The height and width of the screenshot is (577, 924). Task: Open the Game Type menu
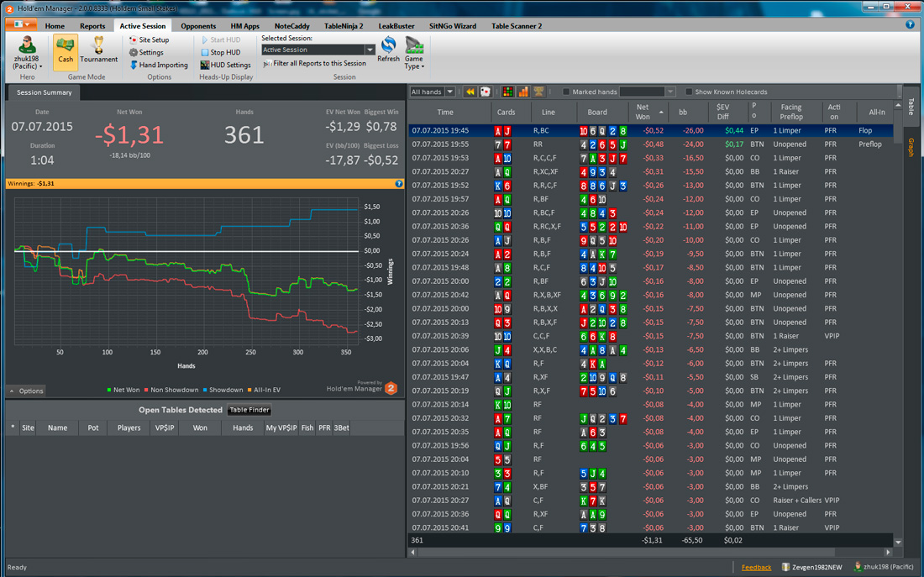tap(413, 53)
